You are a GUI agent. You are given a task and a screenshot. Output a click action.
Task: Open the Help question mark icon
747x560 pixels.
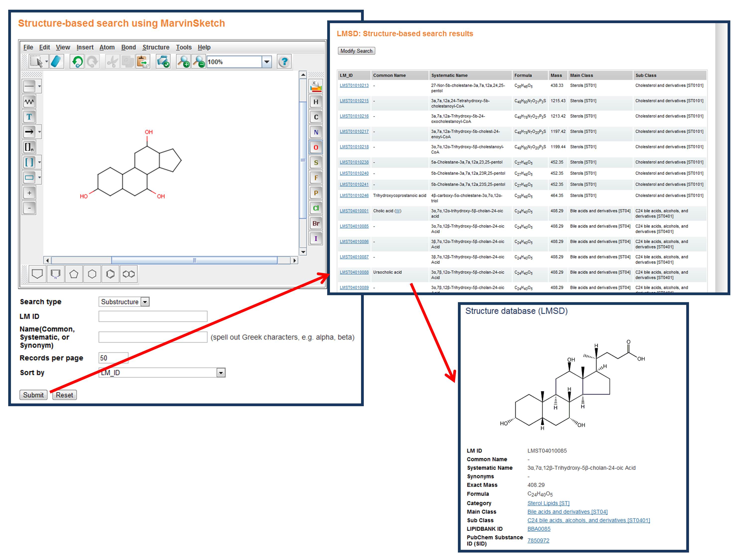pyautogui.click(x=284, y=62)
